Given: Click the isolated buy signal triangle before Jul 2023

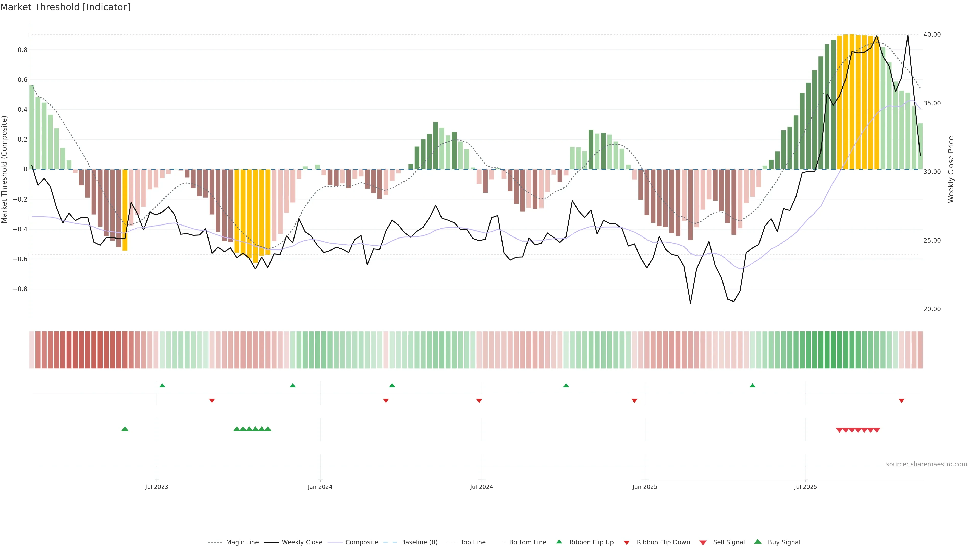Looking at the screenshot, I should [125, 429].
